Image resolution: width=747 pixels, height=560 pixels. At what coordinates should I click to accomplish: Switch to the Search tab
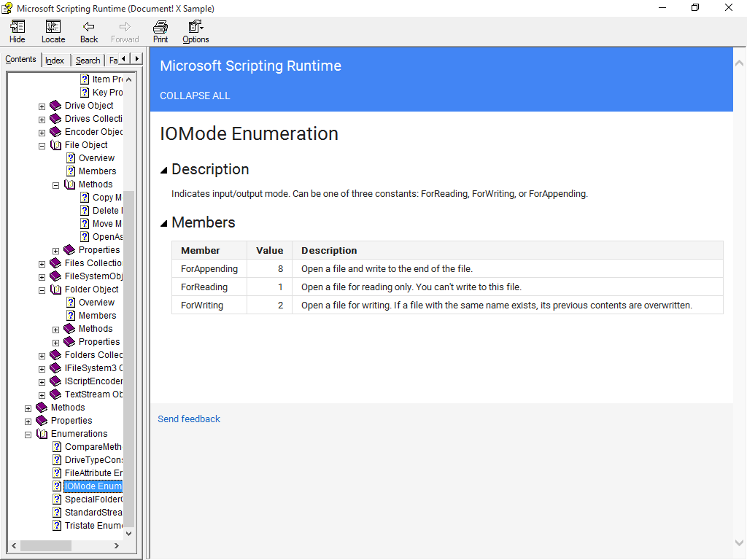click(x=88, y=61)
